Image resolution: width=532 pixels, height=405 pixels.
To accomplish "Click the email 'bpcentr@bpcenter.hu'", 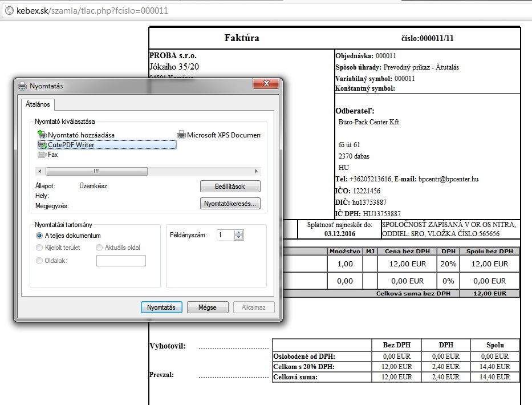I will click(x=448, y=179).
